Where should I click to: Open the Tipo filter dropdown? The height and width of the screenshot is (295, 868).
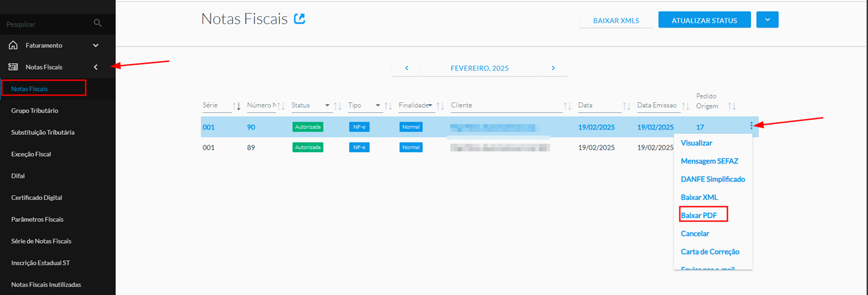pyautogui.click(x=378, y=105)
